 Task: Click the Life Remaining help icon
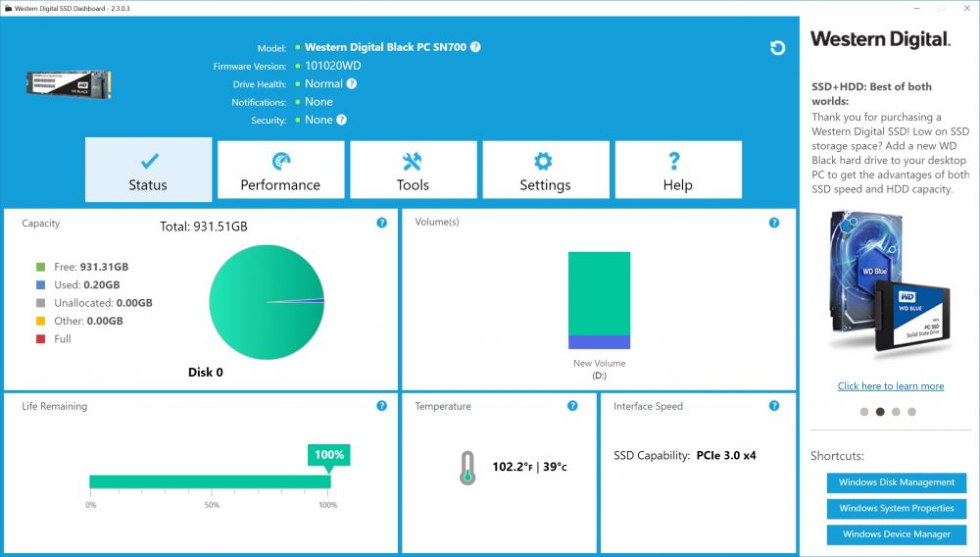pyautogui.click(x=382, y=406)
